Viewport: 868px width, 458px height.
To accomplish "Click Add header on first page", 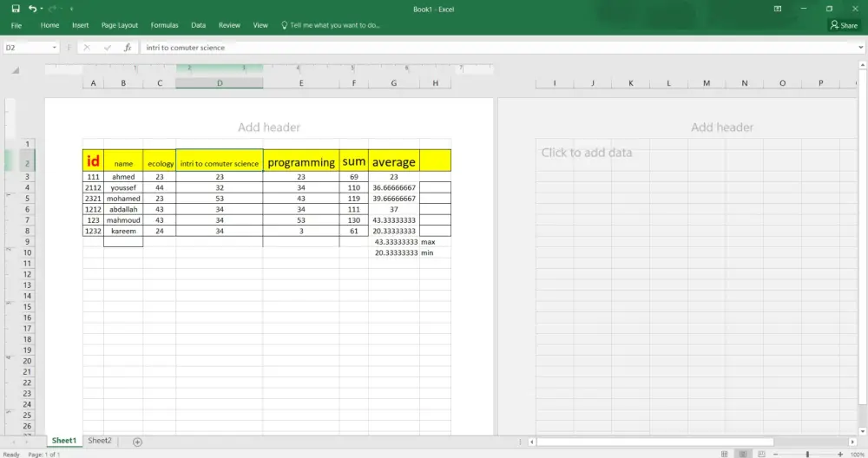I will tap(269, 128).
